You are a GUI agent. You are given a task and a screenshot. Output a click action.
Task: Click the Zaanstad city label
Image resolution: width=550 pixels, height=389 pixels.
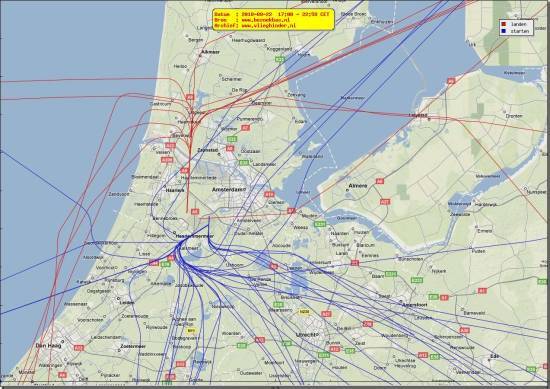pos(208,150)
